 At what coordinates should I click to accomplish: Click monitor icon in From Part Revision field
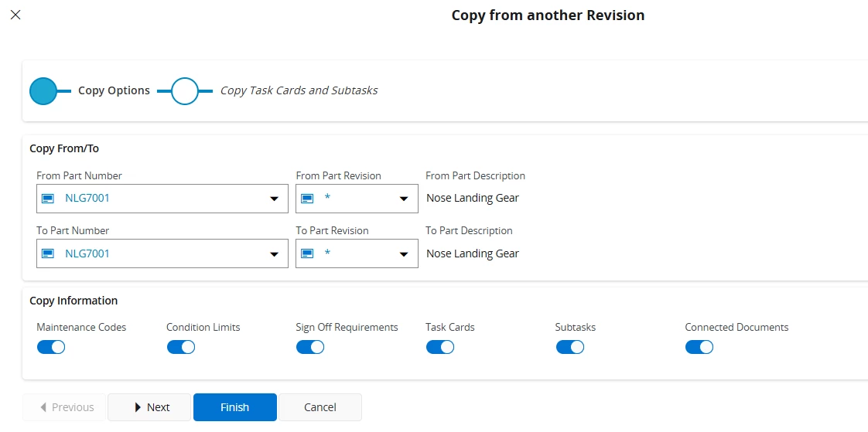307,199
